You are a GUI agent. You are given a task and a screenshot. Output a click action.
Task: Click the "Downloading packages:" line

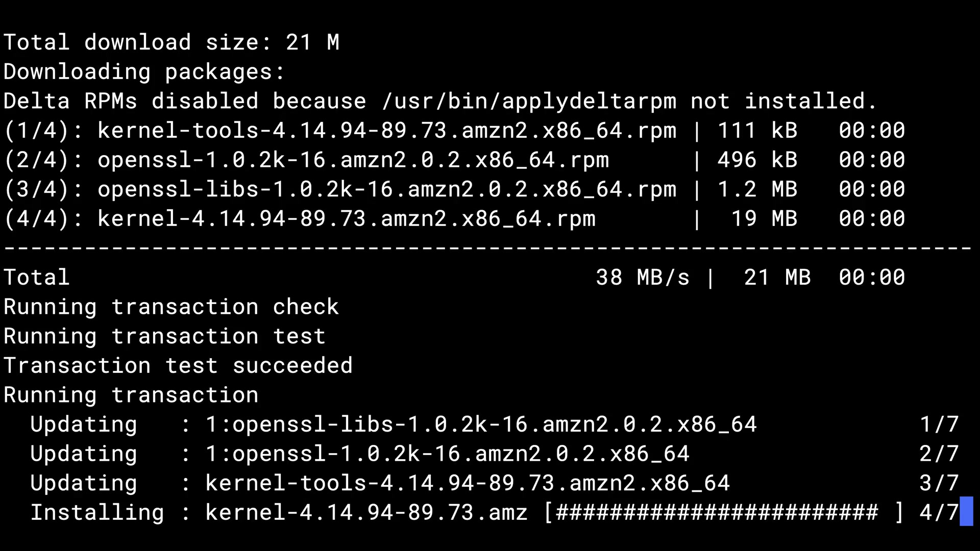click(x=144, y=72)
